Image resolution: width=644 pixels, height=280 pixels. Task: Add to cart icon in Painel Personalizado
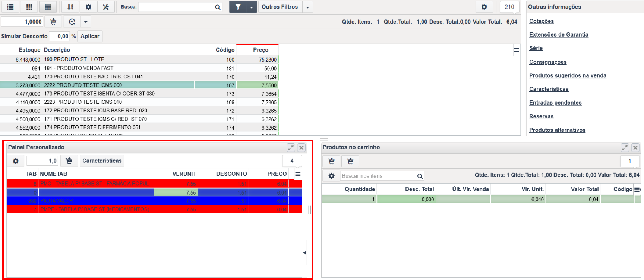69,161
